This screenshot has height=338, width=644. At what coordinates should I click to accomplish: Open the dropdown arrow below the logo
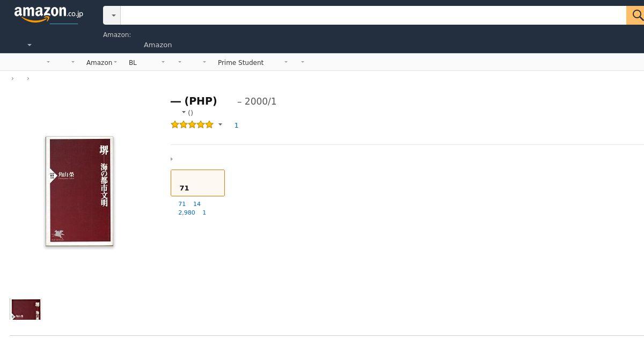[x=30, y=45]
